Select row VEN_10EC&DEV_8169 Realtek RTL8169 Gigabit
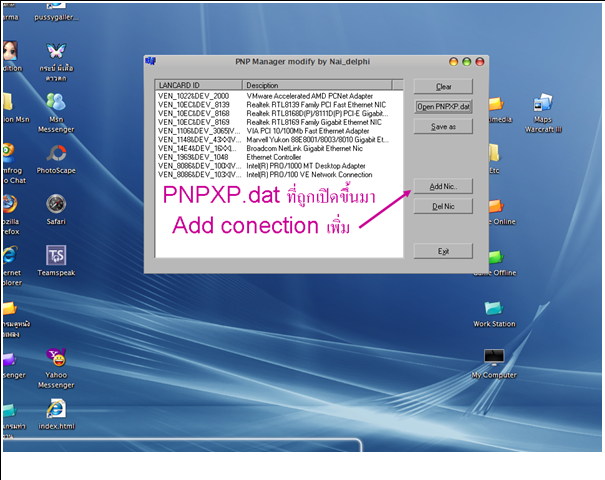This screenshot has width=605, height=480. [279, 122]
